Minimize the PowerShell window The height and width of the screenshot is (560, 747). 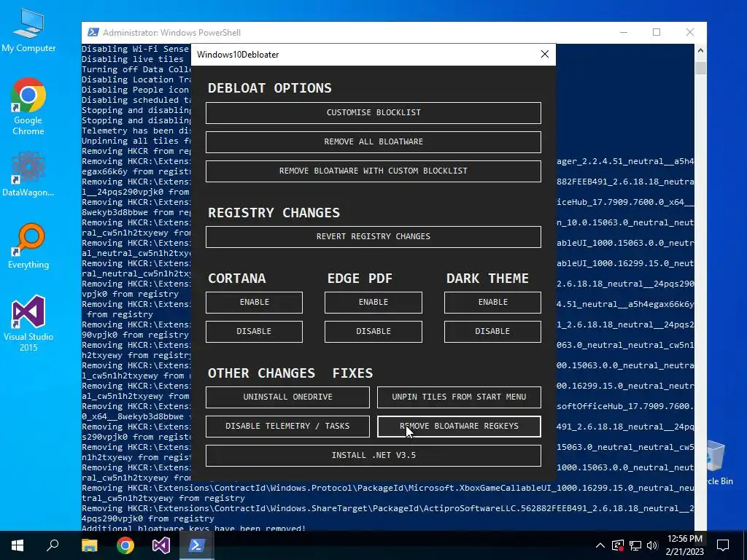coord(624,32)
